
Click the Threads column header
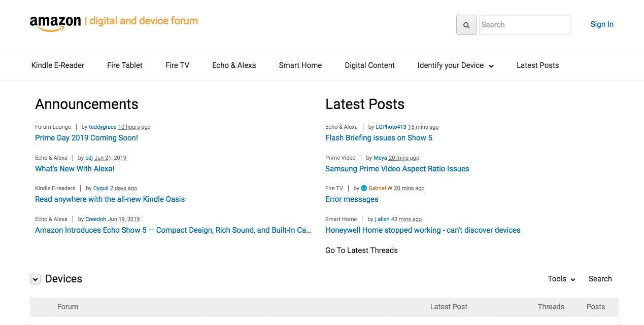point(551,307)
